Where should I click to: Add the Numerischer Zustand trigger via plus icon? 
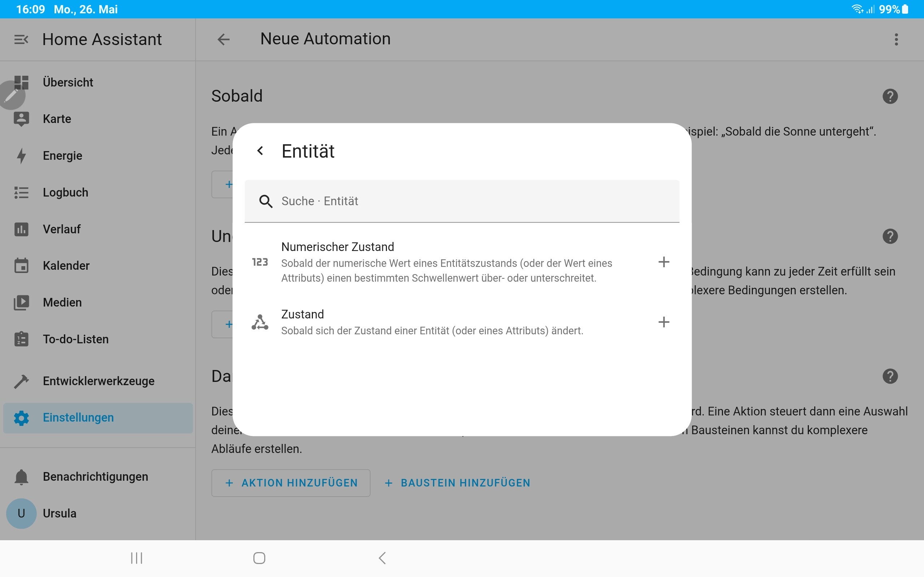pos(664,262)
